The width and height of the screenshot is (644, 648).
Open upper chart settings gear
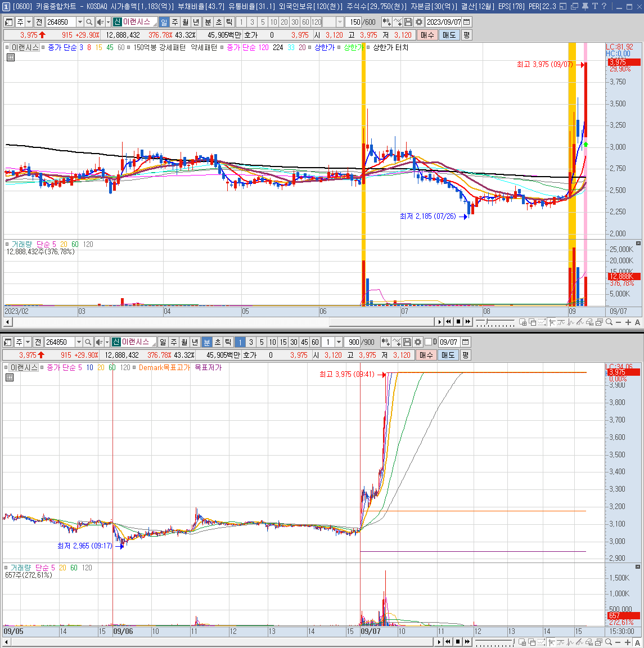(418, 22)
